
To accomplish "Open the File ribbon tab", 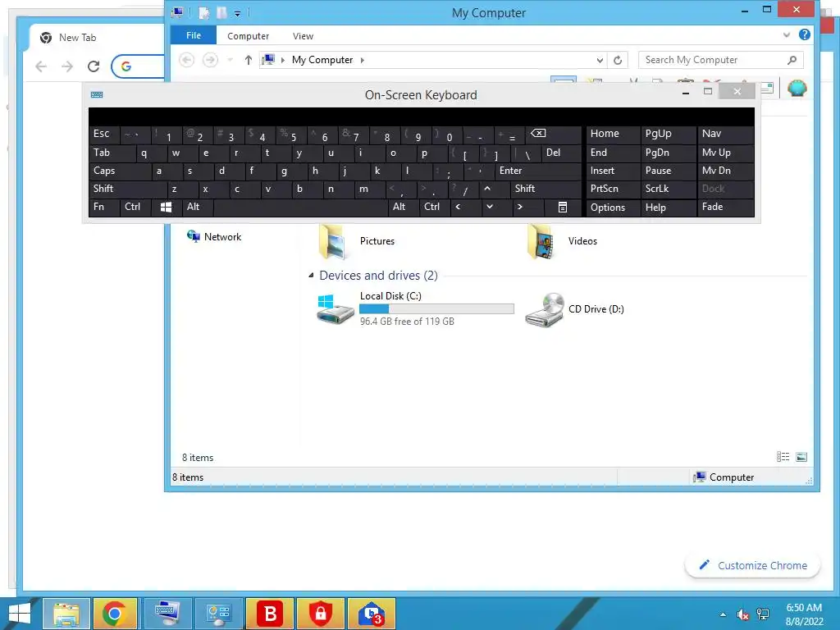I will click(x=194, y=35).
